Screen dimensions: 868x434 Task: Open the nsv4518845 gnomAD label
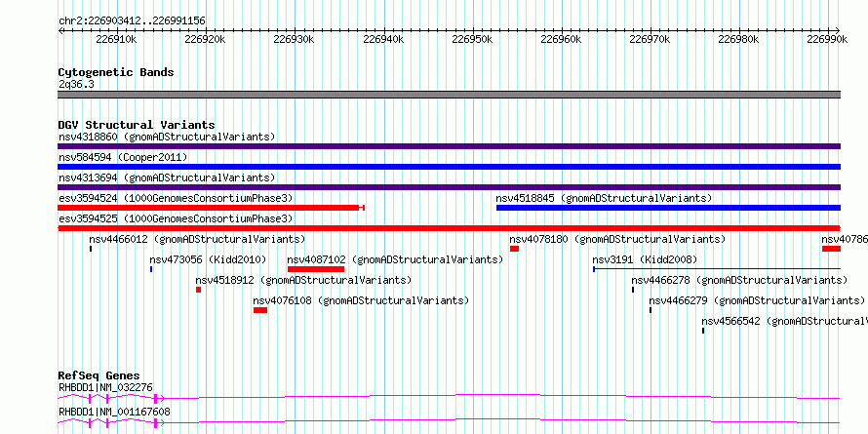[604, 198]
